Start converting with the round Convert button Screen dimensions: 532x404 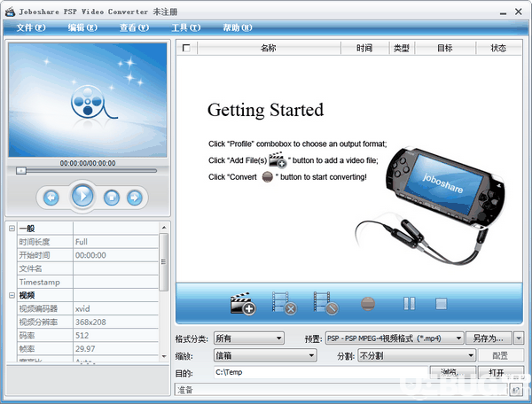point(368,304)
